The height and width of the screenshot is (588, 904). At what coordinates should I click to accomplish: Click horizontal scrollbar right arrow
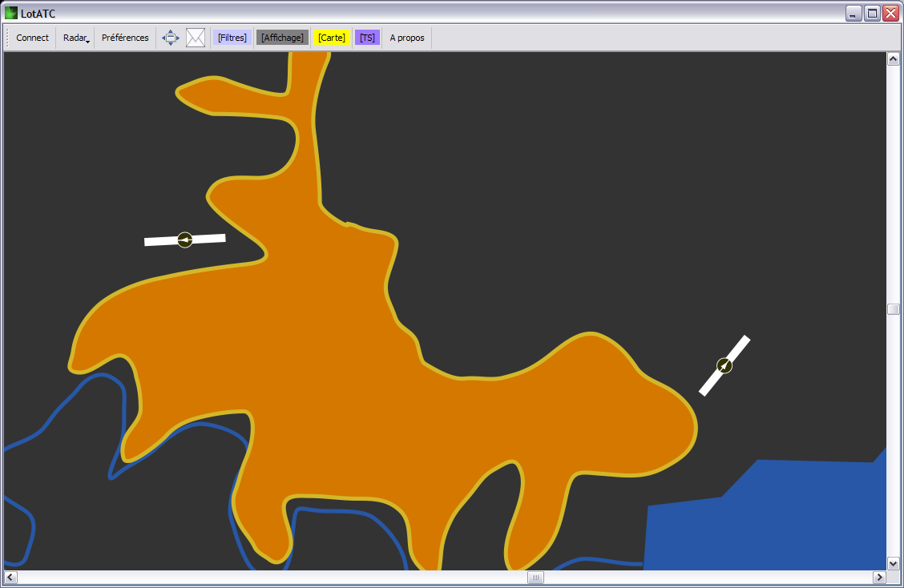click(x=879, y=577)
